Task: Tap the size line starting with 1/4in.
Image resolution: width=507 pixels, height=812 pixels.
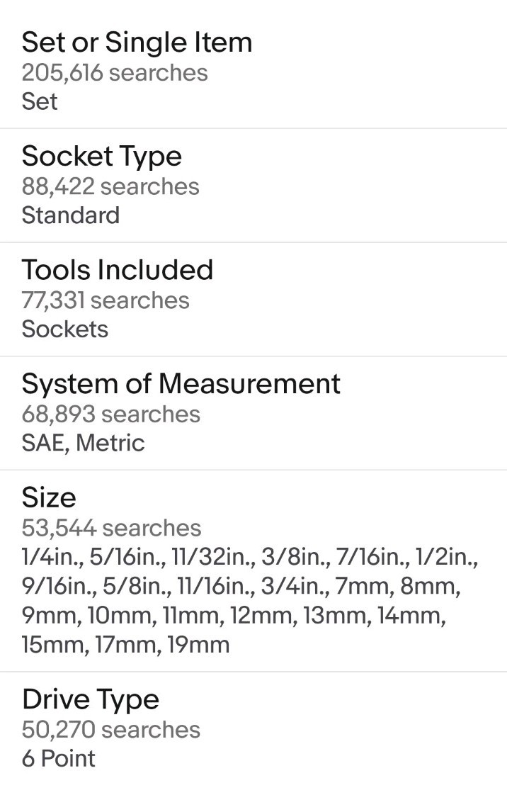Action: (250, 557)
